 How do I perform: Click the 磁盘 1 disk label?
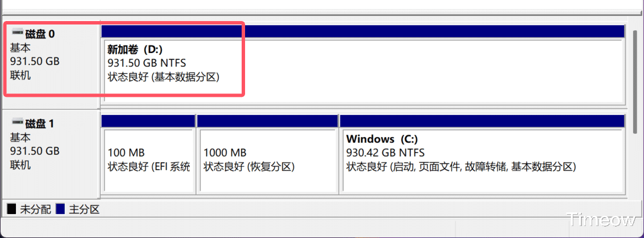[40, 124]
